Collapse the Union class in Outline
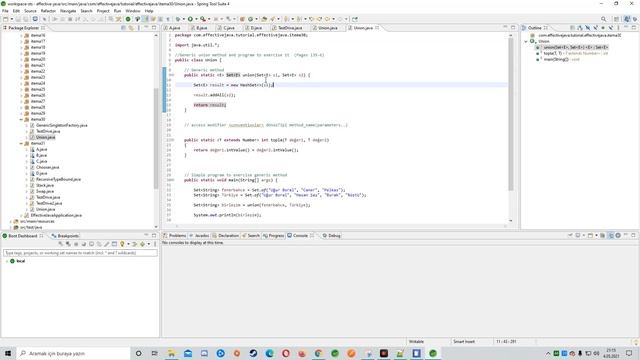The width and height of the screenshot is (640, 360). (x=526, y=41)
